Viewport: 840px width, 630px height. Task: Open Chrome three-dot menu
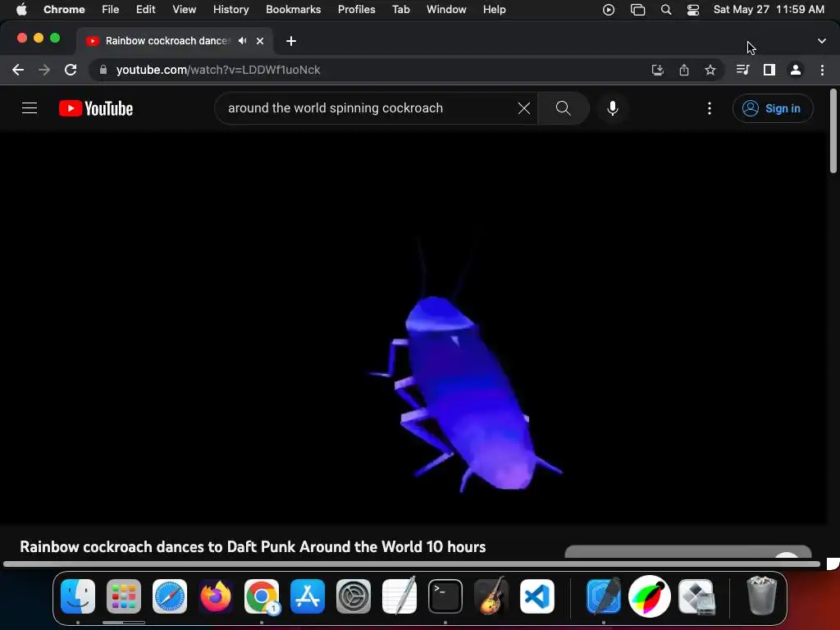coord(822,70)
